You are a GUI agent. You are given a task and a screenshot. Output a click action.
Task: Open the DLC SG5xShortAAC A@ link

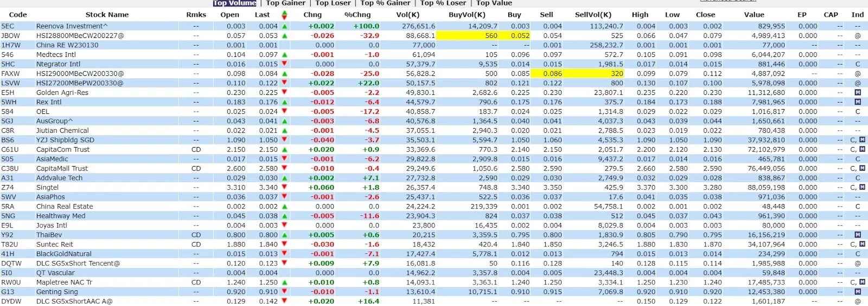point(74,302)
